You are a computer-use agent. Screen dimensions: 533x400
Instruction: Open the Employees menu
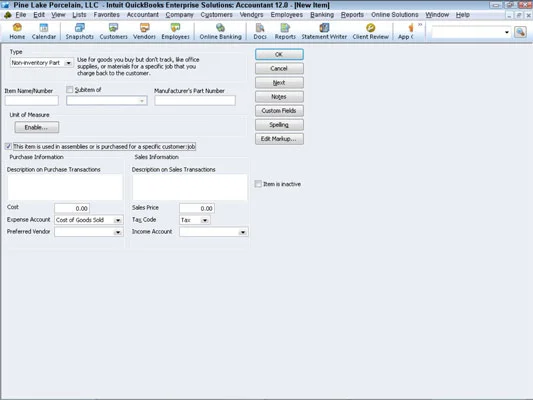(287, 15)
